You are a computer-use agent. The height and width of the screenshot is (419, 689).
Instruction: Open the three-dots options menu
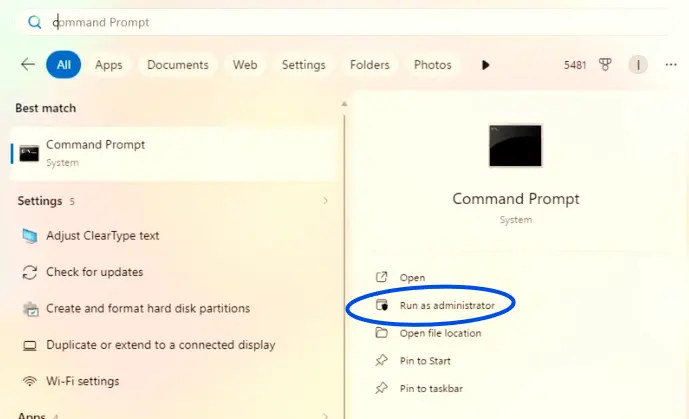coord(671,65)
